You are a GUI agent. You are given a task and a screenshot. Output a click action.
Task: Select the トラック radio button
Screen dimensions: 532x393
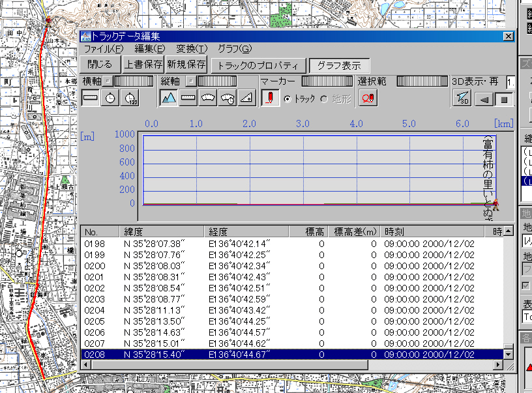coord(288,98)
